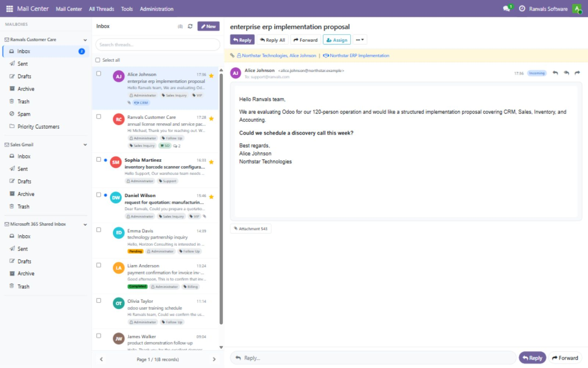Click Reply All in the thread toolbar
The height and width of the screenshot is (368, 588).
[272, 40]
